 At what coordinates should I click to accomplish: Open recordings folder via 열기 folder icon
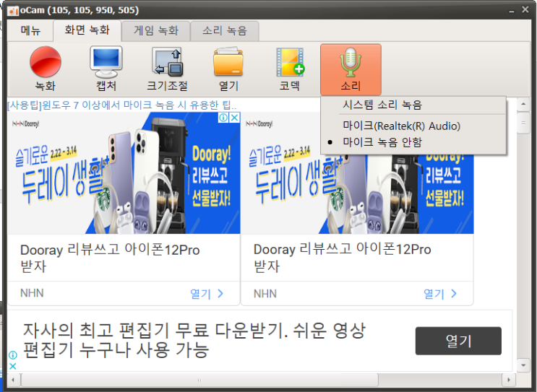click(x=228, y=69)
